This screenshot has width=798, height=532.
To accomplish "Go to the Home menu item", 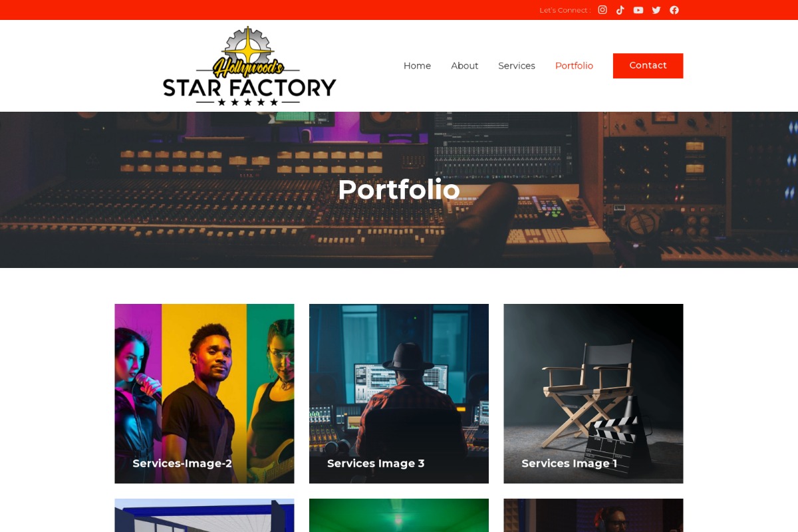I will 417,66.
